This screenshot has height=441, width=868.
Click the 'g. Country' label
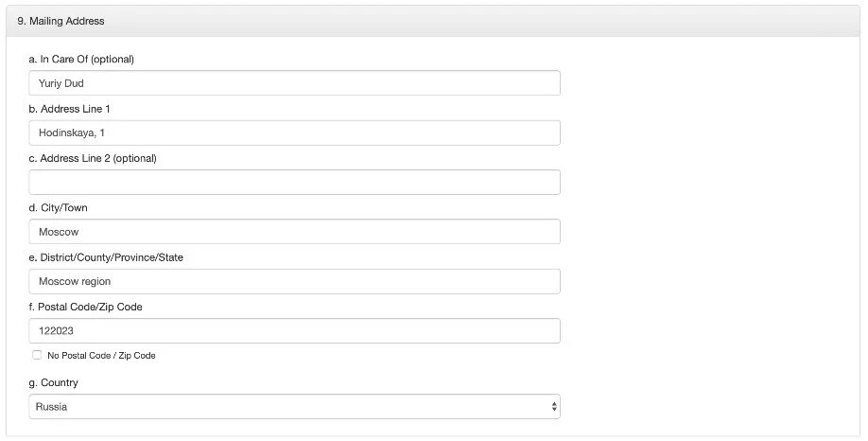(53, 382)
